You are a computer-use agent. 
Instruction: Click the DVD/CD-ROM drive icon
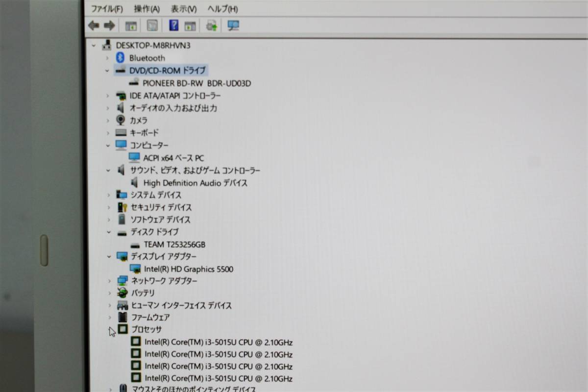(120, 71)
